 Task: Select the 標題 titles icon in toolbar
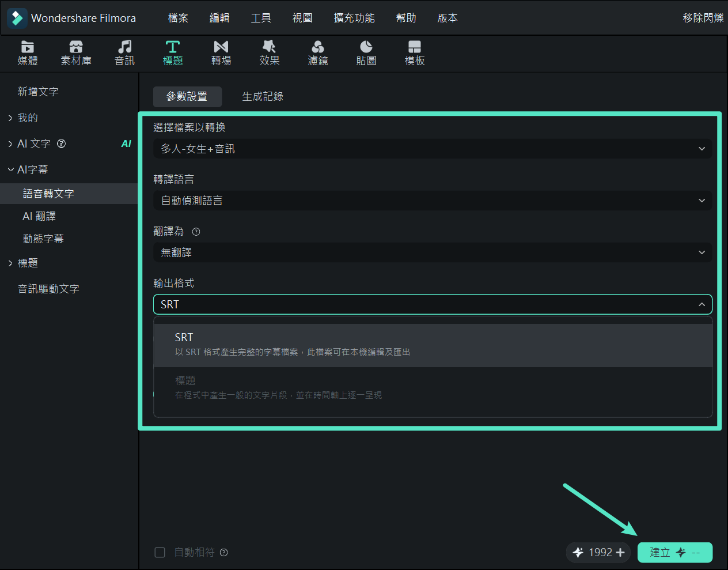point(173,47)
